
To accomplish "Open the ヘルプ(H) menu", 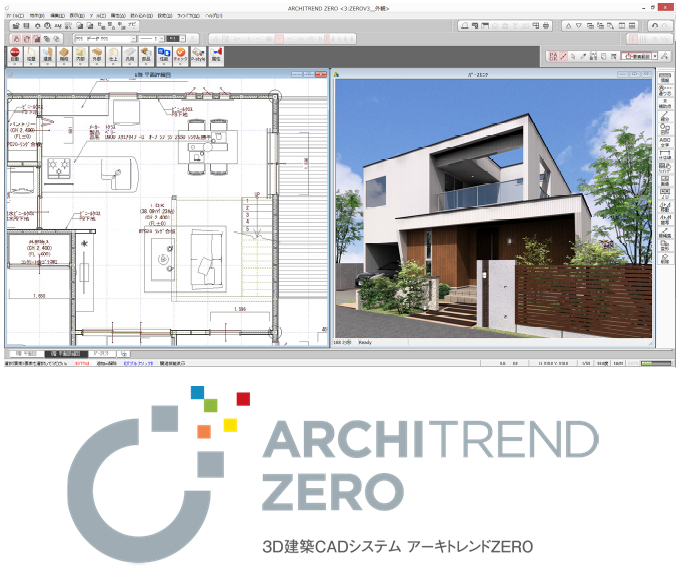I will click(214, 16).
